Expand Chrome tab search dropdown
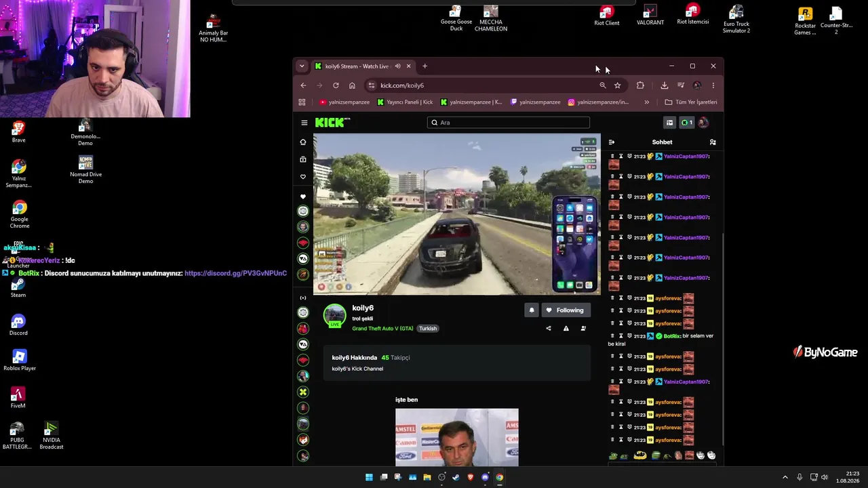Image resolution: width=868 pixels, height=488 pixels. pyautogui.click(x=302, y=66)
